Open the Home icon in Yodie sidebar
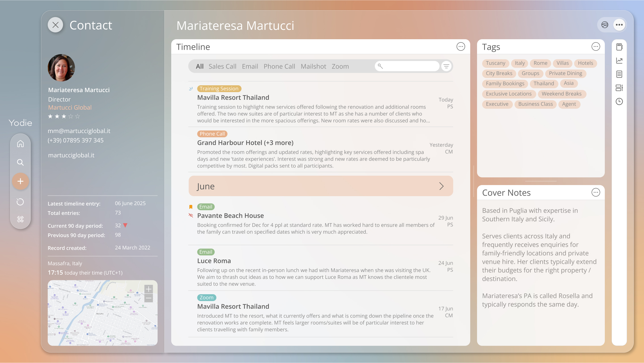 click(x=20, y=144)
